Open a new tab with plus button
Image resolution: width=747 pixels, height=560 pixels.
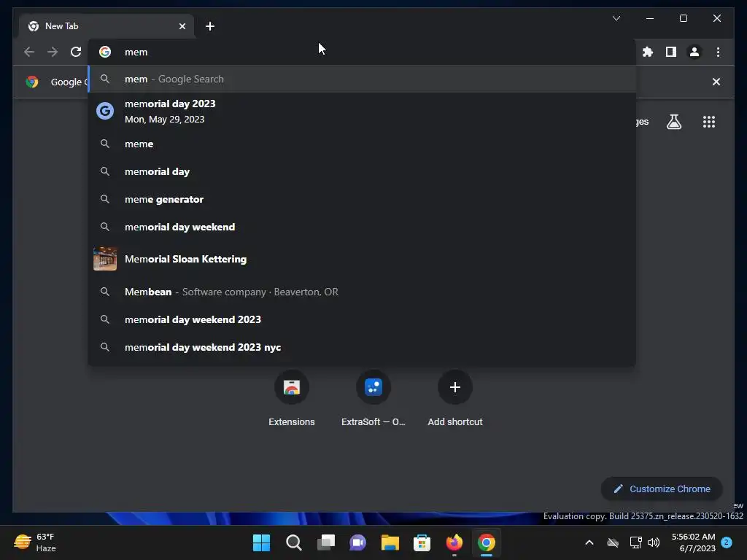[x=209, y=26]
